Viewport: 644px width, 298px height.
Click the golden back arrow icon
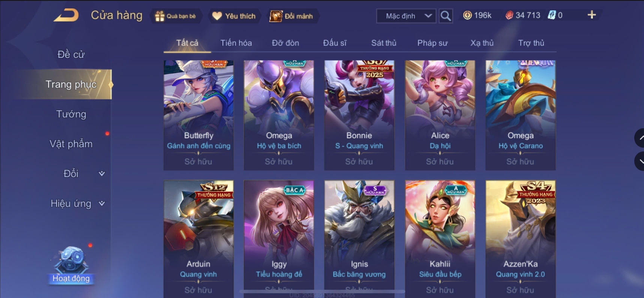pyautogui.click(x=66, y=15)
